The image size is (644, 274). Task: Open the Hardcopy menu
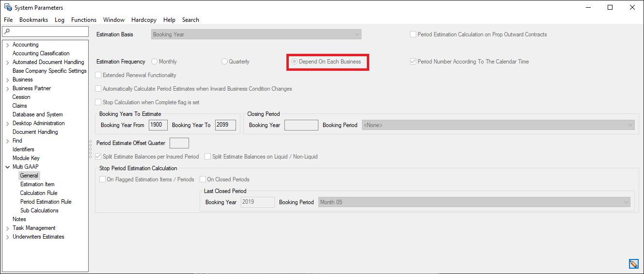[x=143, y=20]
